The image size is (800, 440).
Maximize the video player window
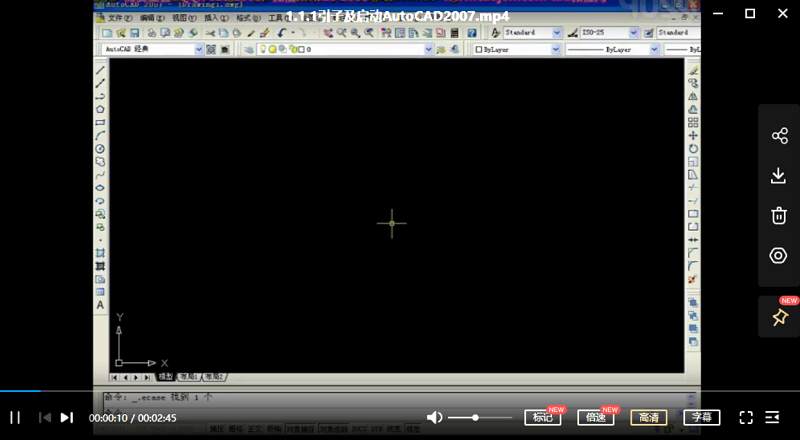tap(750, 13)
